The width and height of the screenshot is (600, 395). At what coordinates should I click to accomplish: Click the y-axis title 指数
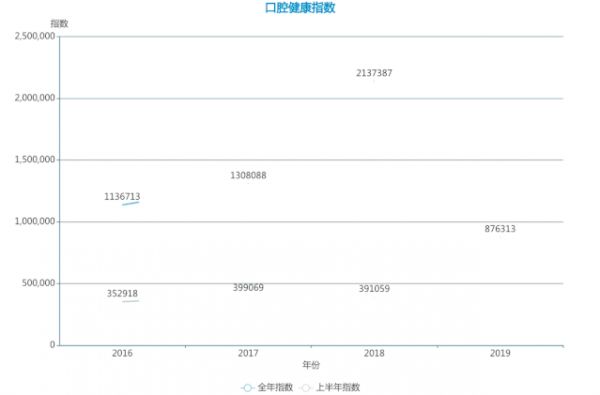click(x=59, y=23)
